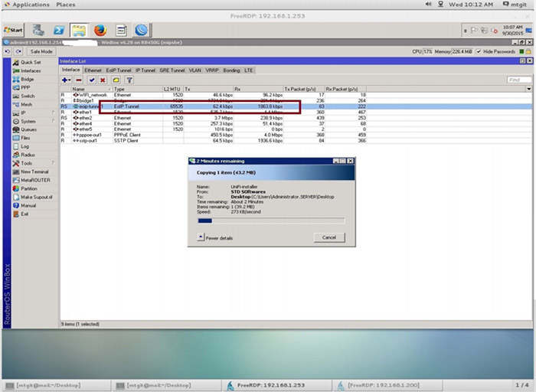536x392 pixels.
Task: Toggle Safe Mode
Action: [41, 51]
